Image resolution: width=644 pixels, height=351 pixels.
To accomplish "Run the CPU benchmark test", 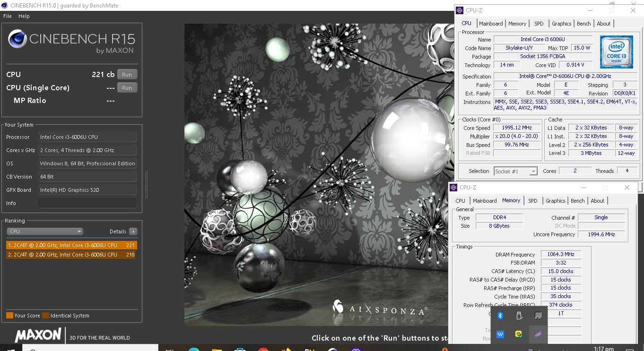I will pos(127,75).
